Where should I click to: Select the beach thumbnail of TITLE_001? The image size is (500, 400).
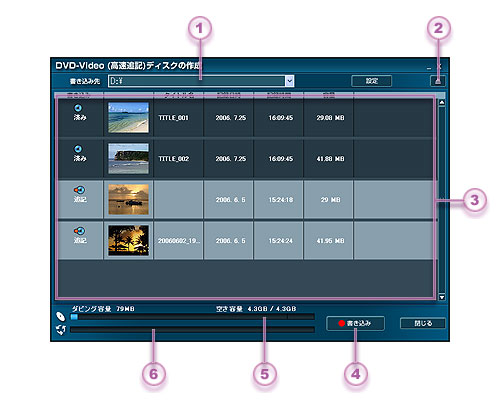(128, 117)
